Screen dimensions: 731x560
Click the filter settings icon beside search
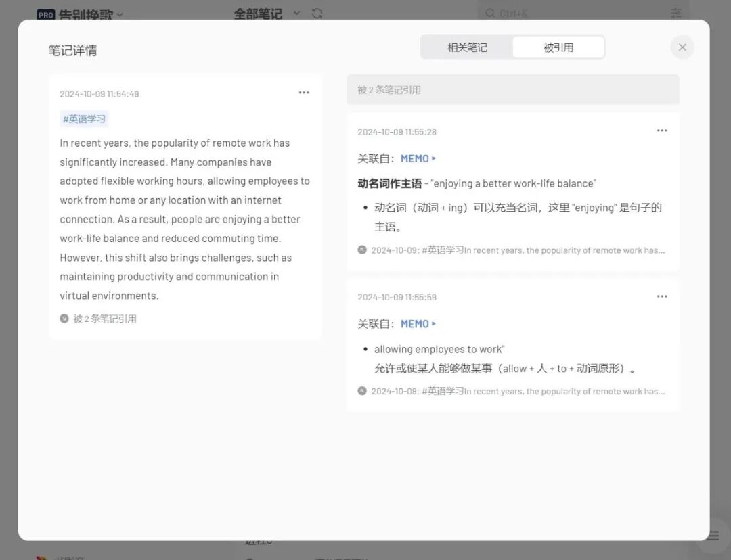676,13
